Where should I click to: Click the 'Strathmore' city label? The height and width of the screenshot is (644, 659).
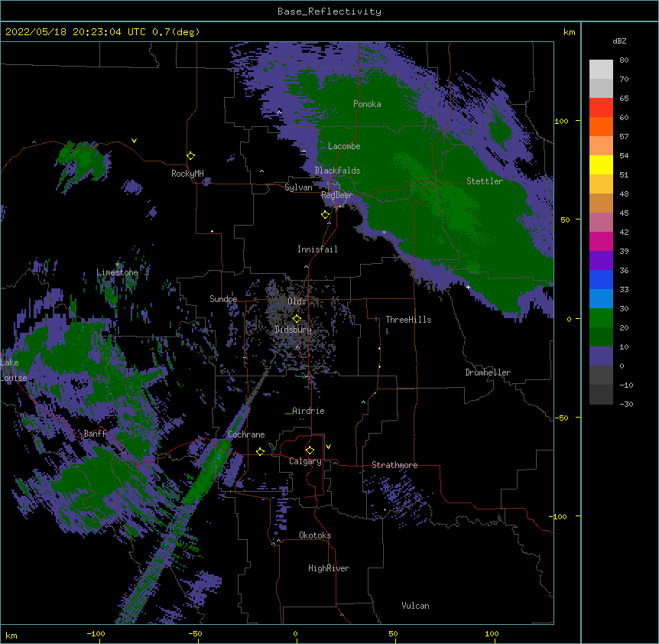pyautogui.click(x=394, y=465)
